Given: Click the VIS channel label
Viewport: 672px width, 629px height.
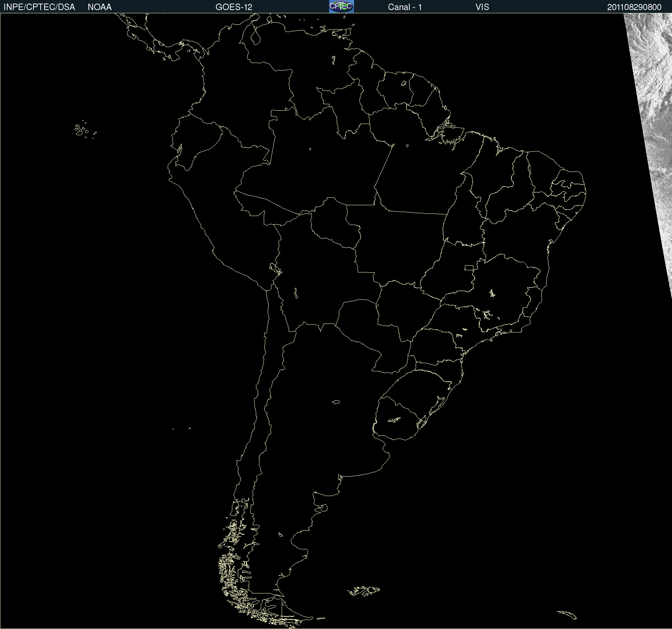Looking at the screenshot, I should point(482,7).
